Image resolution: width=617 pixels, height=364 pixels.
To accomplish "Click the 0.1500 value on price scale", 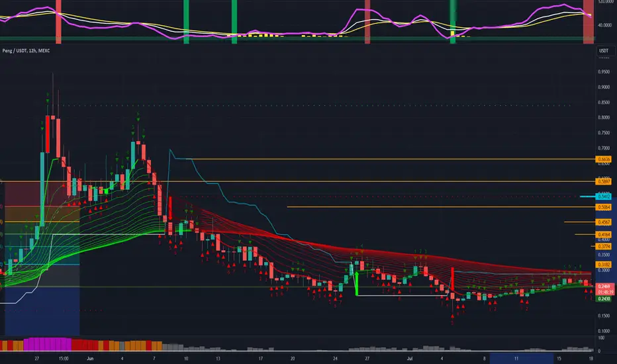I will tap(604, 316).
